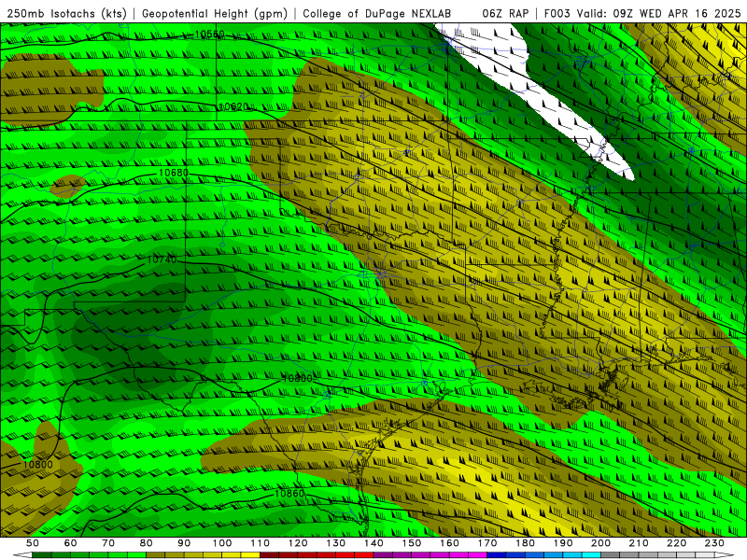Click the 190 label on the color scale

click(x=563, y=543)
